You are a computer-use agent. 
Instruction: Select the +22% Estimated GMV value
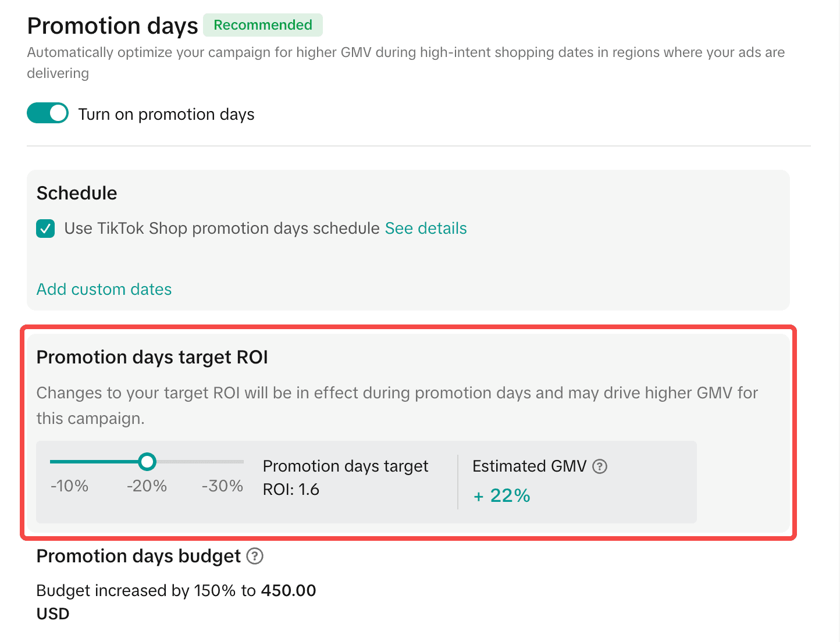[x=501, y=496]
